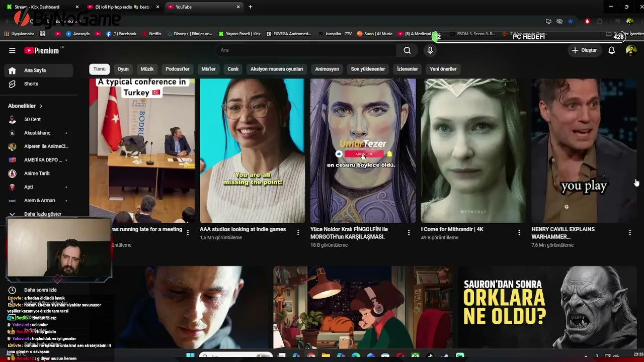Click the search magnifier button
This screenshot has width=644, height=362.
click(407, 50)
